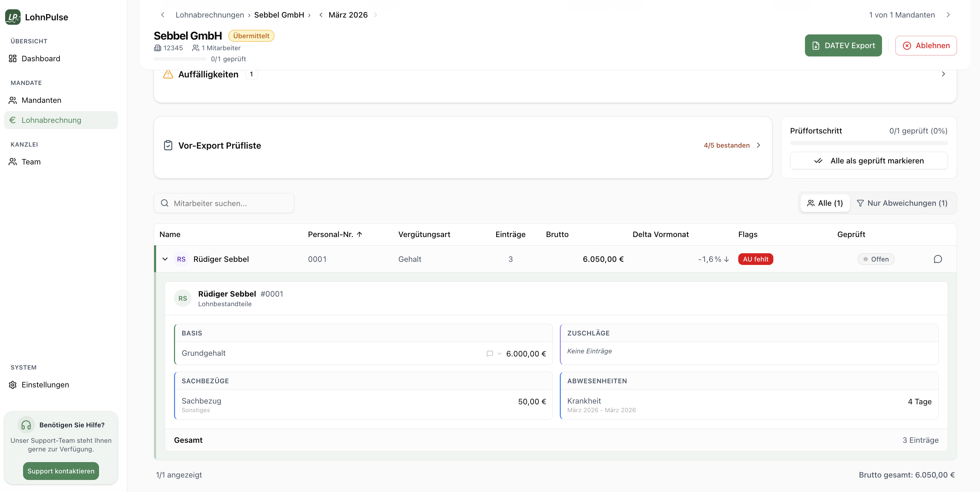
Task: Click the Offen status badge
Action: (876, 259)
